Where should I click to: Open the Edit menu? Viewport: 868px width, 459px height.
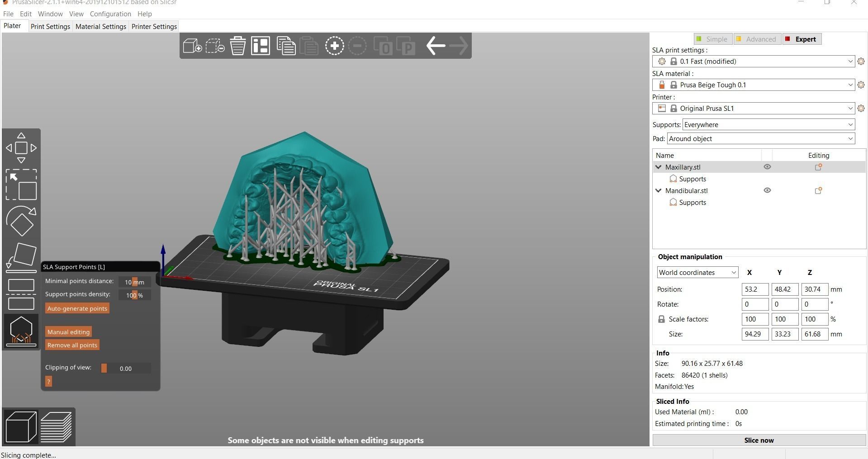26,14
